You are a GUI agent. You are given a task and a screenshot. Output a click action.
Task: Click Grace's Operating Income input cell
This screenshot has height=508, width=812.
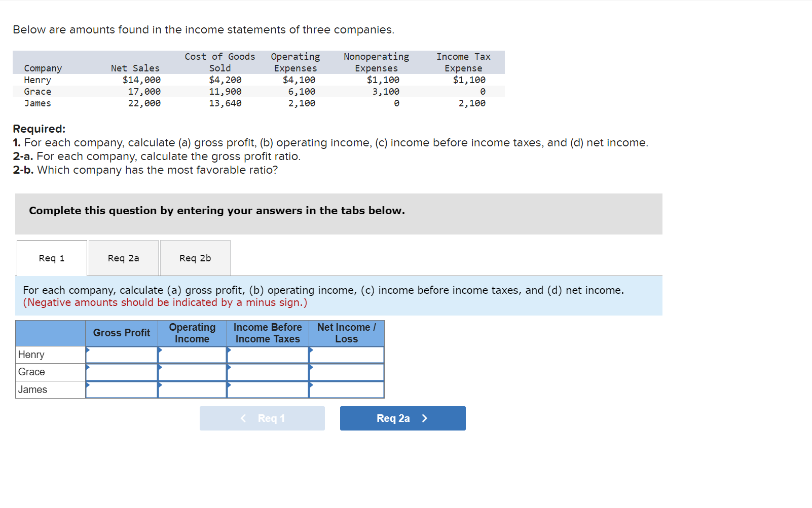click(x=193, y=372)
